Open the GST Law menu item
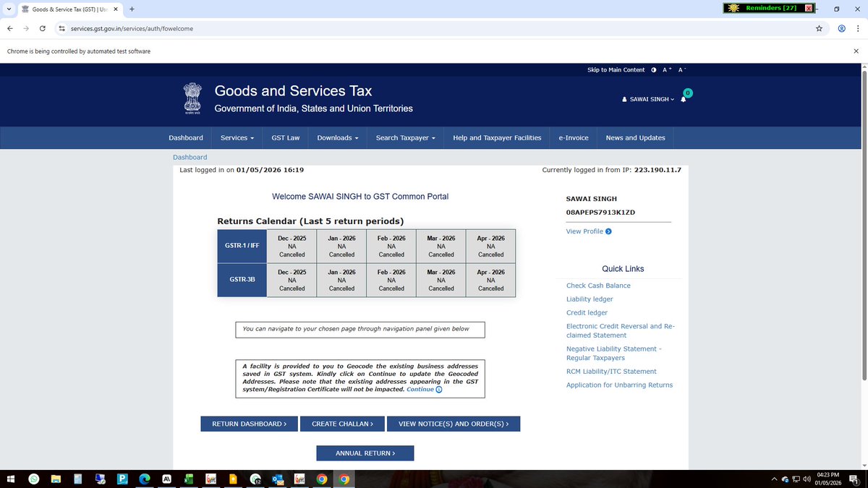Screen dimensions: 868x488 [286, 137]
